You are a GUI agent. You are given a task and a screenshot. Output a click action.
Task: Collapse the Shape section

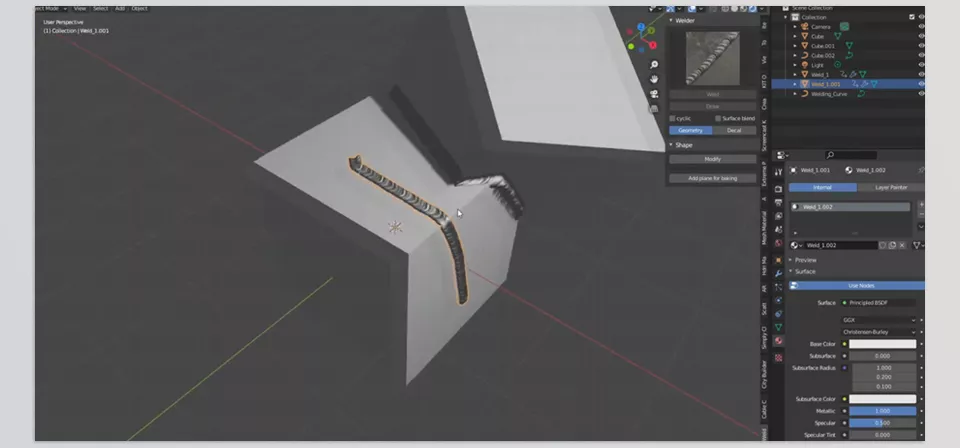click(672, 145)
